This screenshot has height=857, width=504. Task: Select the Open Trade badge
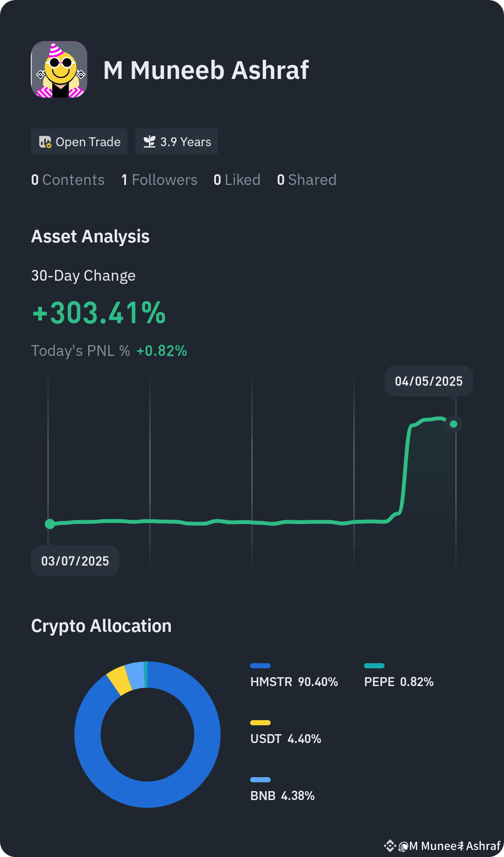79,142
